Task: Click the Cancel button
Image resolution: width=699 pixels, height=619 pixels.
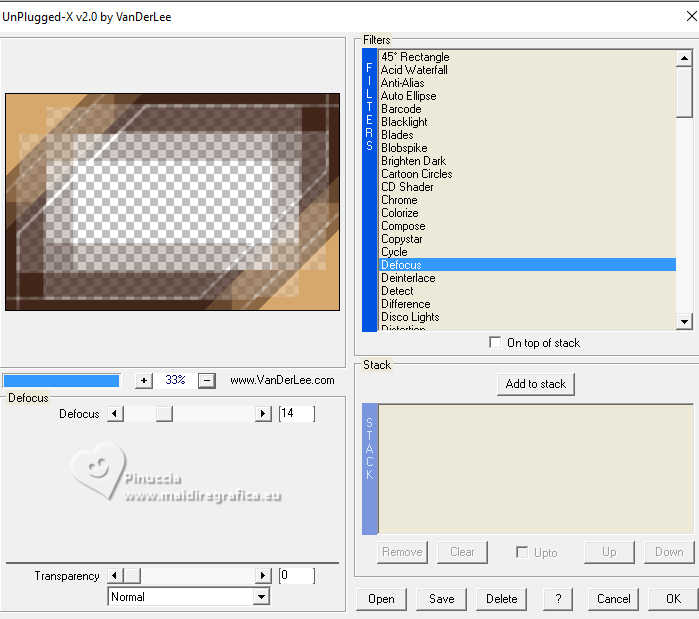Action: (x=613, y=599)
